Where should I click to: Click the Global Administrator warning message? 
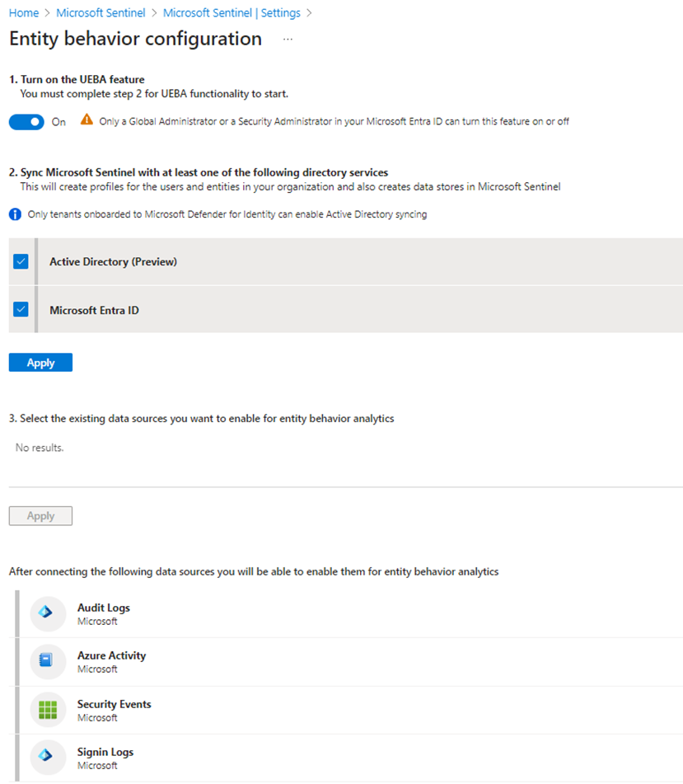[334, 121]
